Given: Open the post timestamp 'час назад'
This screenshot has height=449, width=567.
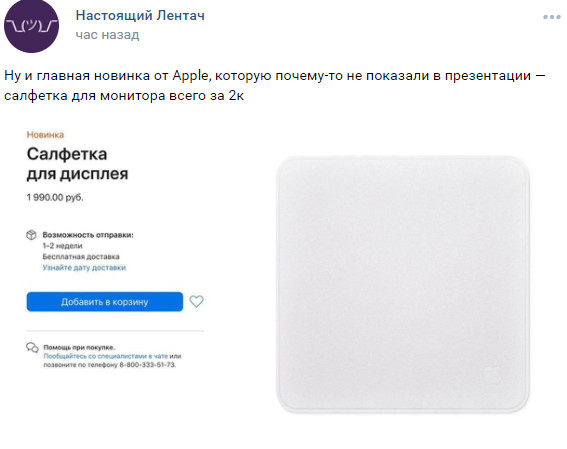Looking at the screenshot, I should coord(107,35).
